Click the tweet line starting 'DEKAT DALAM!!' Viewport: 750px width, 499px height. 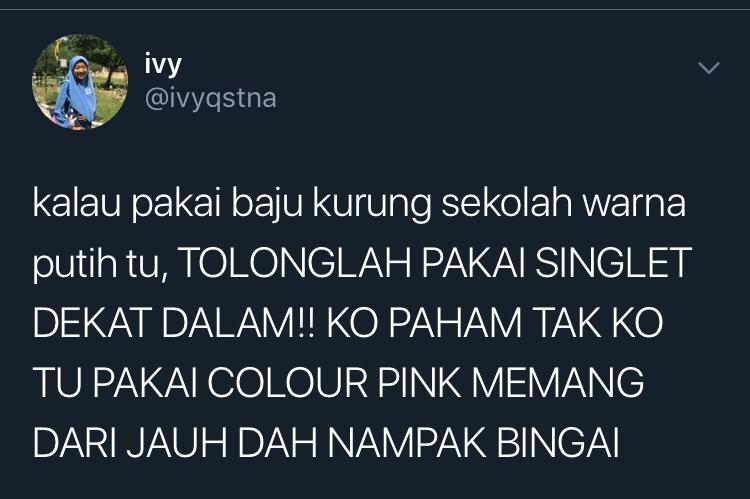(x=348, y=322)
